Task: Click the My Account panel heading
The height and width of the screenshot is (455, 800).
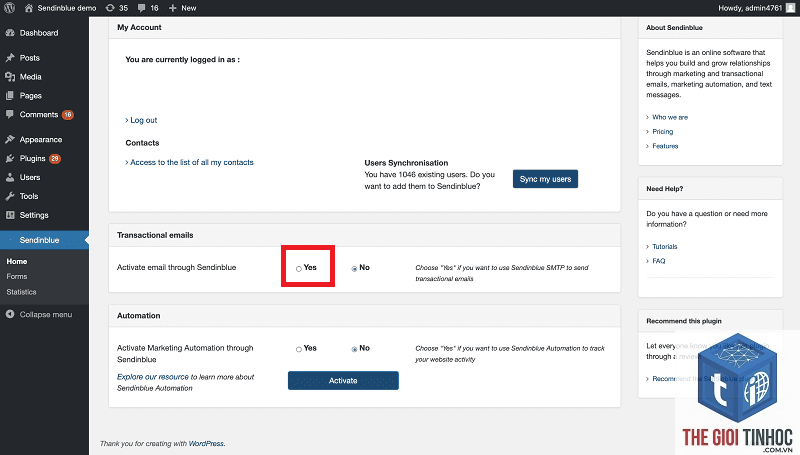Action: pyautogui.click(x=139, y=27)
